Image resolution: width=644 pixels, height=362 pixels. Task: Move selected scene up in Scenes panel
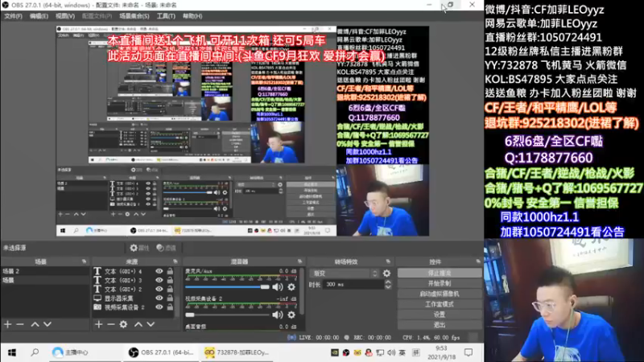point(35,325)
